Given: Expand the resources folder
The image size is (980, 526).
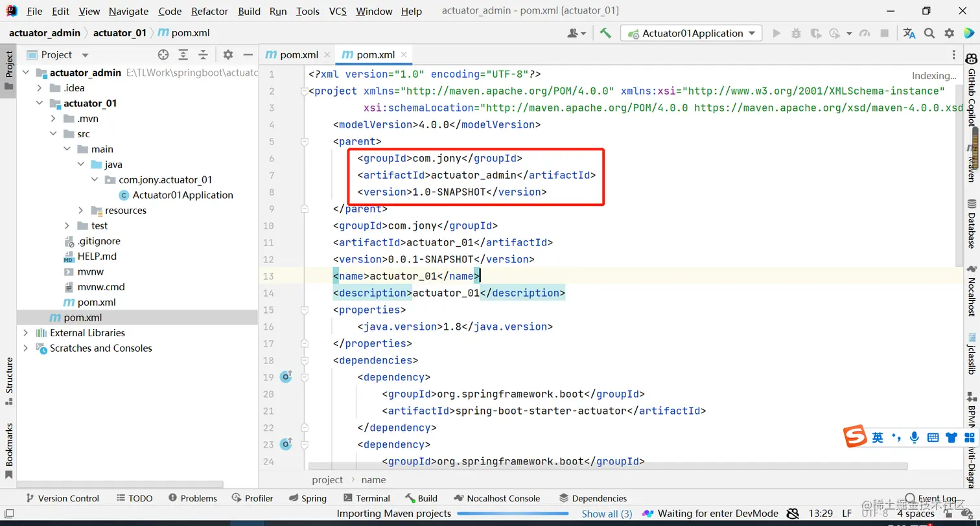Looking at the screenshot, I should pyautogui.click(x=80, y=211).
